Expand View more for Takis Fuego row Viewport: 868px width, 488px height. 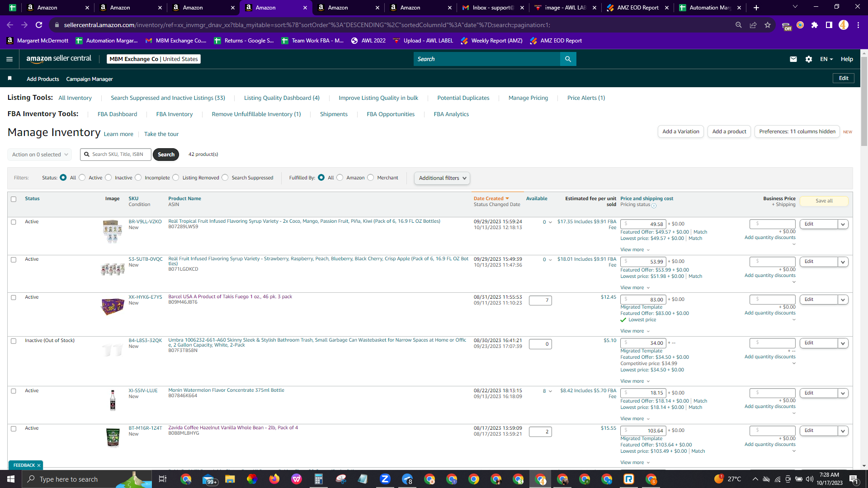(635, 331)
